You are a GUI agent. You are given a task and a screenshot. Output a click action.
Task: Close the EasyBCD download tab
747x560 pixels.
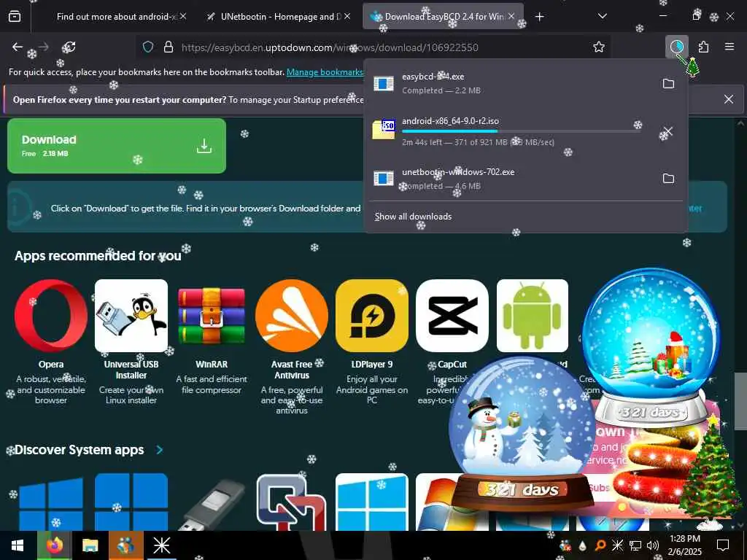[x=511, y=16]
